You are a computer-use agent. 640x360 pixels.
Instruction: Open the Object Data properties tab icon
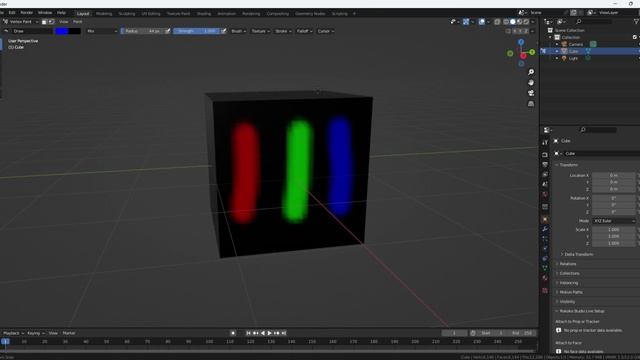tap(545, 268)
